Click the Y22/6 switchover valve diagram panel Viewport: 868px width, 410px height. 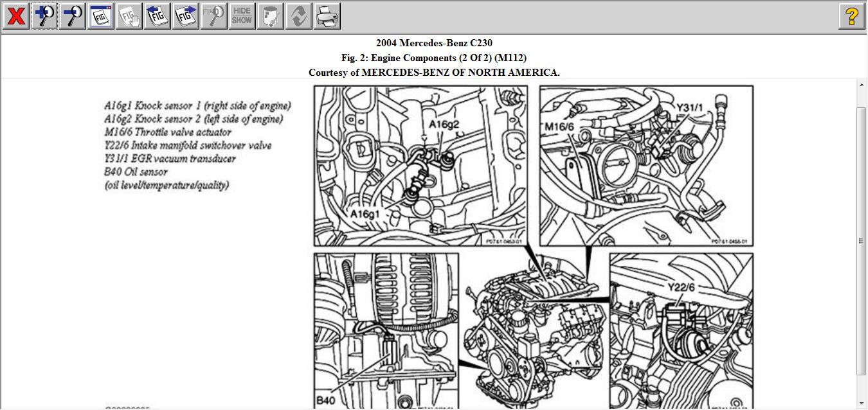(682, 331)
